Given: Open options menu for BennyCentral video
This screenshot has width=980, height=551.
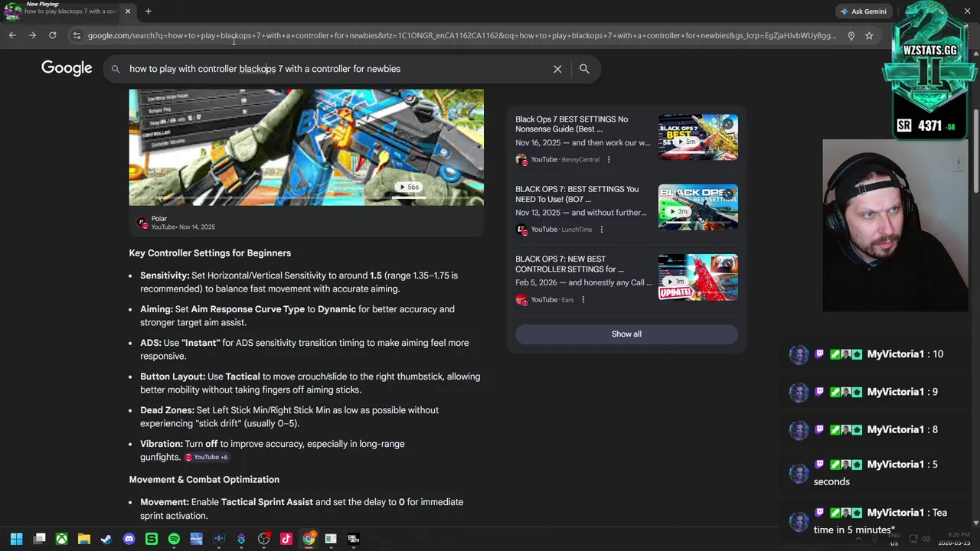Looking at the screenshot, I should [x=609, y=159].
